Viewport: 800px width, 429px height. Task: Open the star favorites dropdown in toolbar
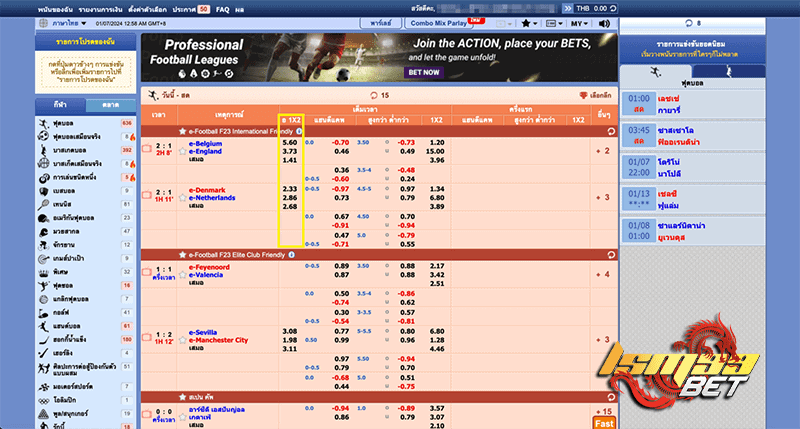[529, 23]
